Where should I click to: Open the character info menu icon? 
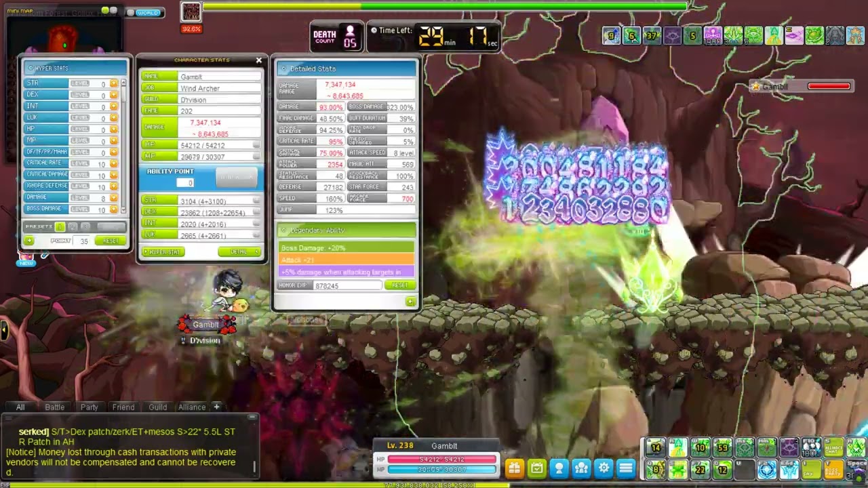tap(559, 468)
